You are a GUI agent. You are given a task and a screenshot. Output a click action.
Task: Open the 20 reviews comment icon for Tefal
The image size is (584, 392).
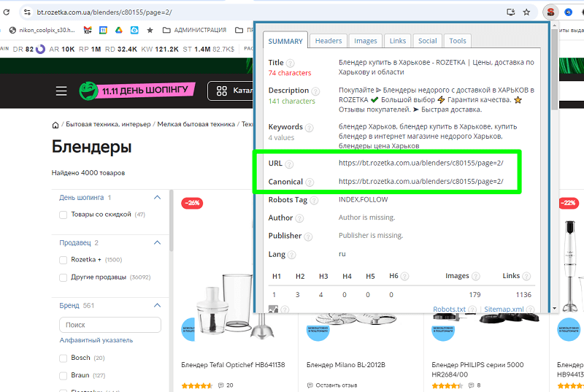tap(221, 385)
